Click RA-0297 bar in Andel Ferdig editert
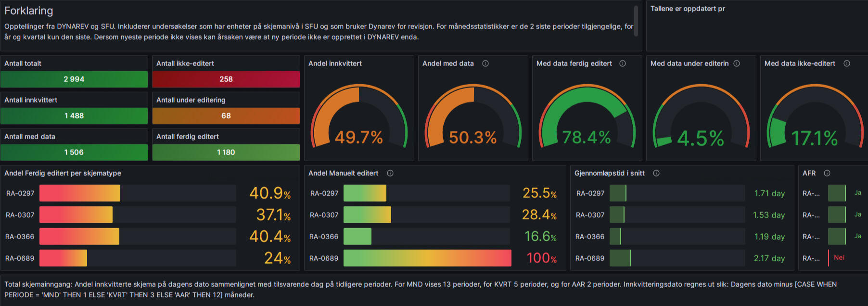Image resolution: width=868 pixels, height=306 pixels. pyautogui.click(x=80, y=193)
